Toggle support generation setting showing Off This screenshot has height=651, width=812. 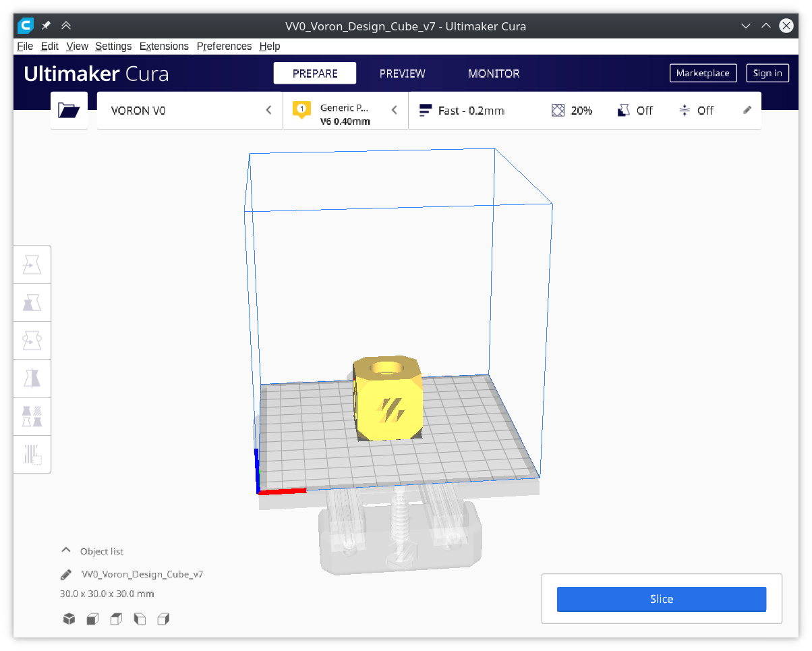point(635,110)
